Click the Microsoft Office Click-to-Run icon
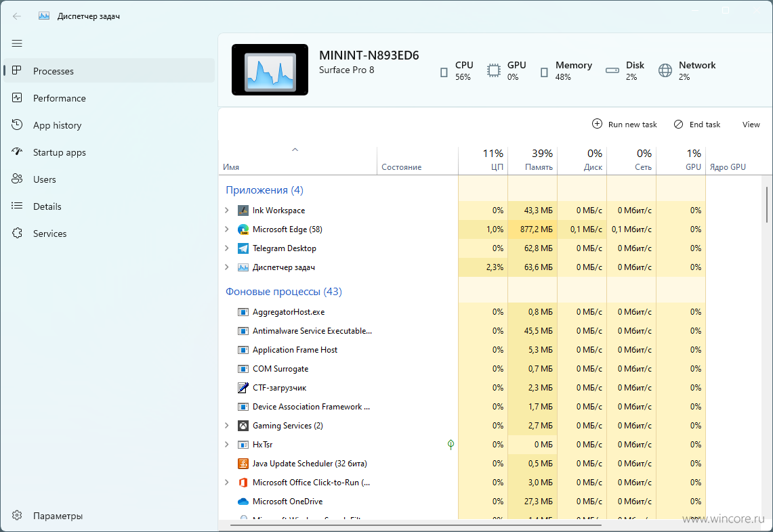 (243, 482)
